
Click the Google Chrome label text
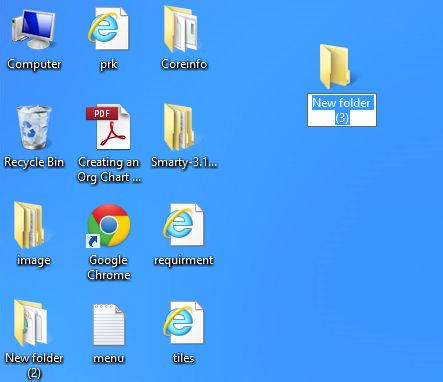point(109,267)
